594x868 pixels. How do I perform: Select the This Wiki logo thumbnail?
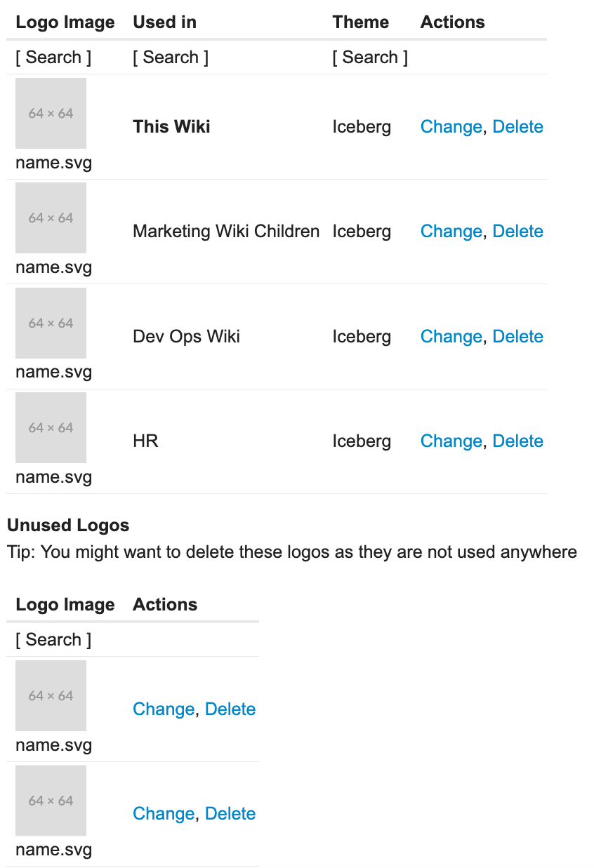(51, 113)
